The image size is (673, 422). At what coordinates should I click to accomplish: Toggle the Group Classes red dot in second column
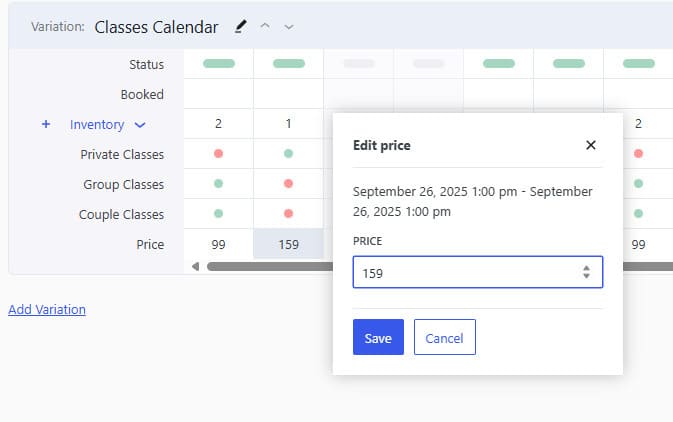pyautogui.click(x=288, y=184)
